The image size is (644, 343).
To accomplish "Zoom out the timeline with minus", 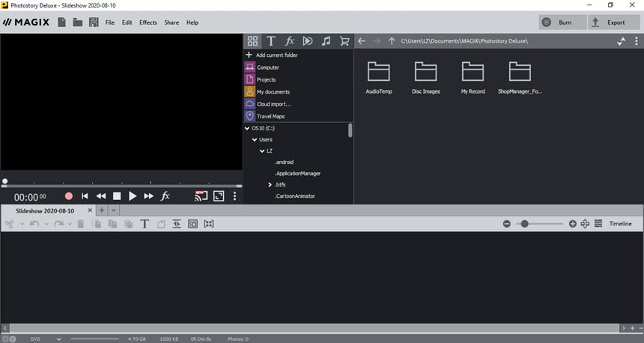I will coord(507,223).
